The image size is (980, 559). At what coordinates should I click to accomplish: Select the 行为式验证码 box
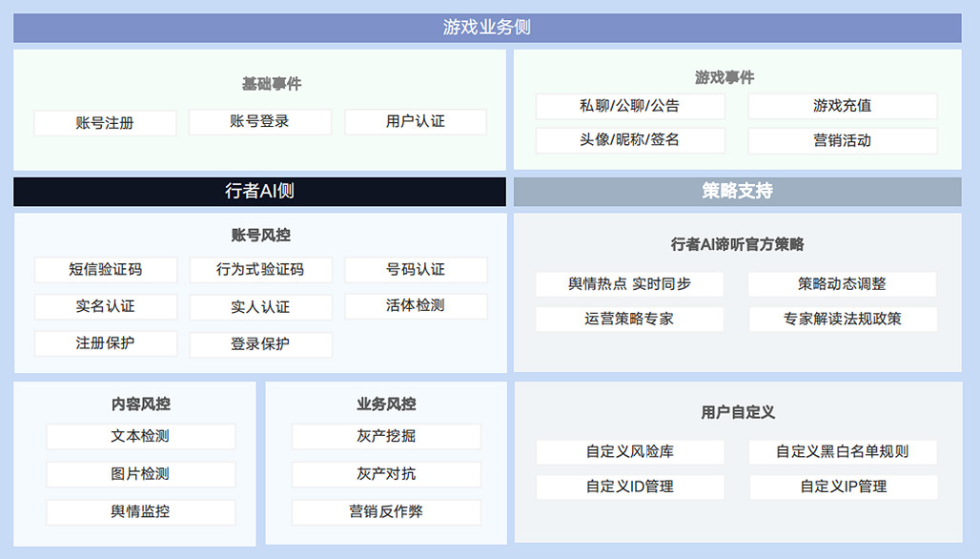260,270
